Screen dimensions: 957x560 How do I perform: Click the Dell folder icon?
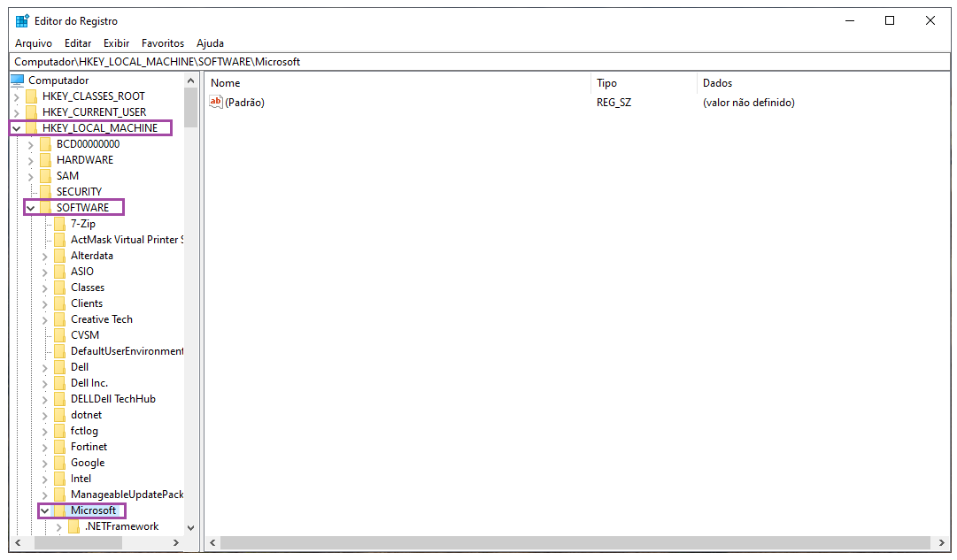pyautogui.click(x=59, y=366)
